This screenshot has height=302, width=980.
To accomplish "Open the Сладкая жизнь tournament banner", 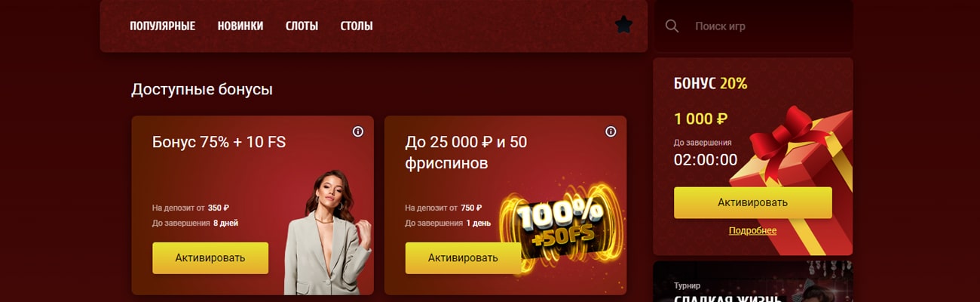I will pyautogui.click(x=753, y=282).
